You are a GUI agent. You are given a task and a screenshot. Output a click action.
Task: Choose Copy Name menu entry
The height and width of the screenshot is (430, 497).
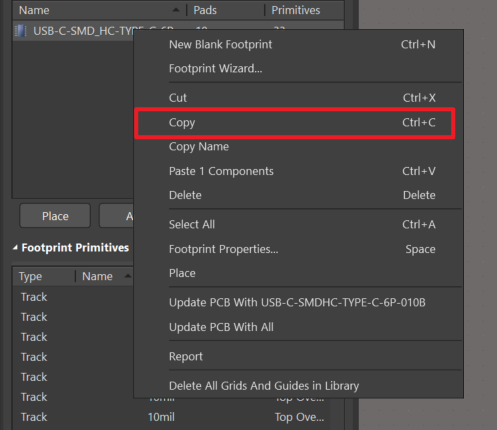point(298,146)
